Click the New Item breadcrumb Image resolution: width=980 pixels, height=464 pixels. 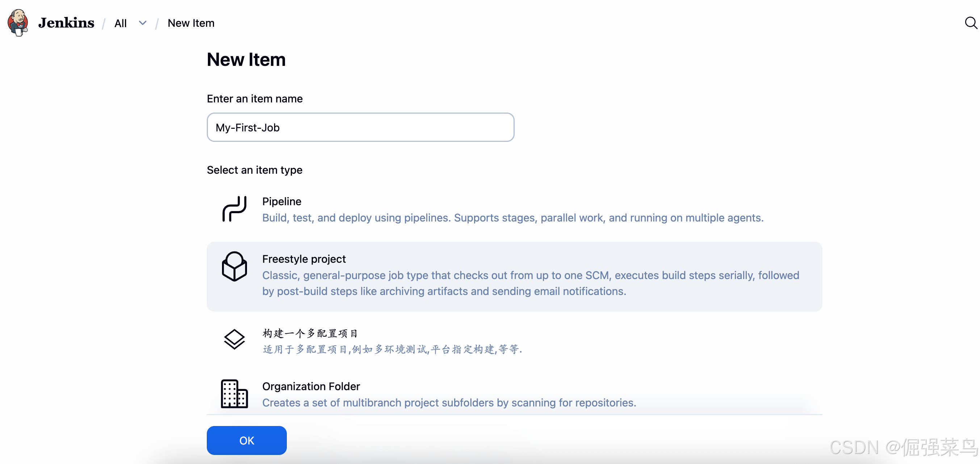191,23
